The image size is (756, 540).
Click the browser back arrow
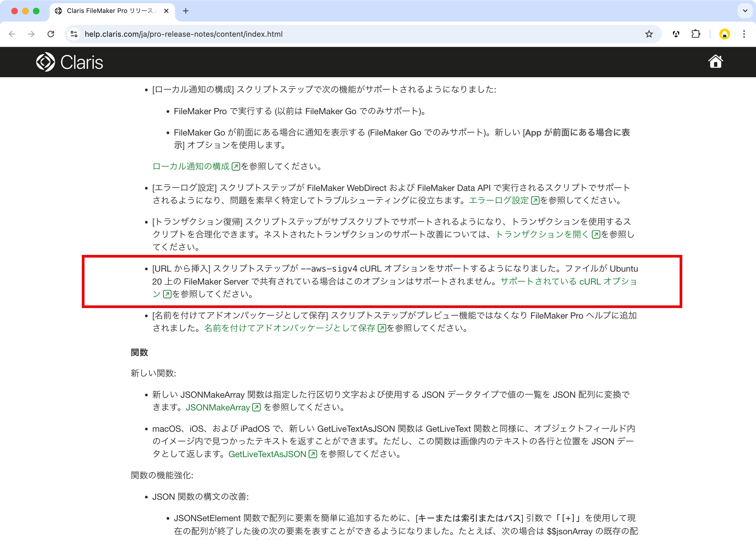(12, 34)
